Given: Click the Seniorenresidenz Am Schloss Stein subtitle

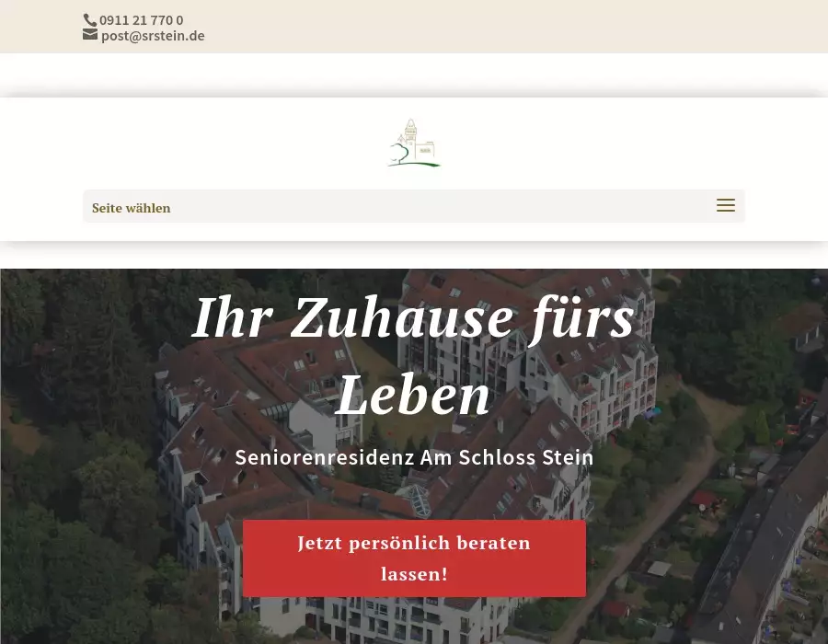Looking at the screenshot, I should point(415,457).
